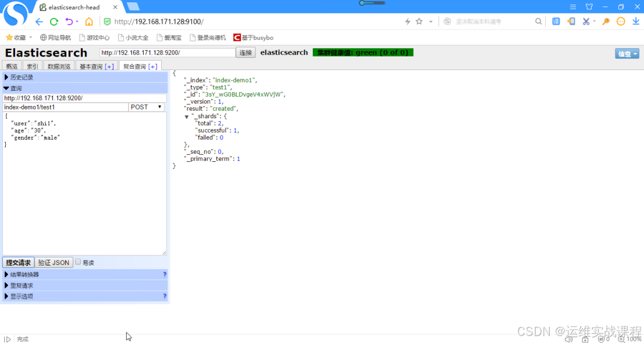
Task: Open the star-button dropdown arrow
Action: click(x=431, y=22)
